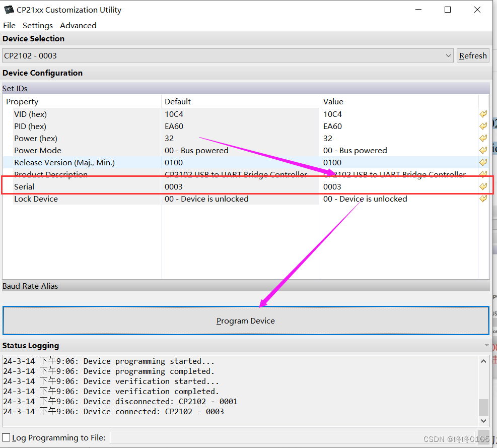The width and height of the screenshot is (497, 448).
Task: Click log line Device programming started...
Action: point(109,361)
